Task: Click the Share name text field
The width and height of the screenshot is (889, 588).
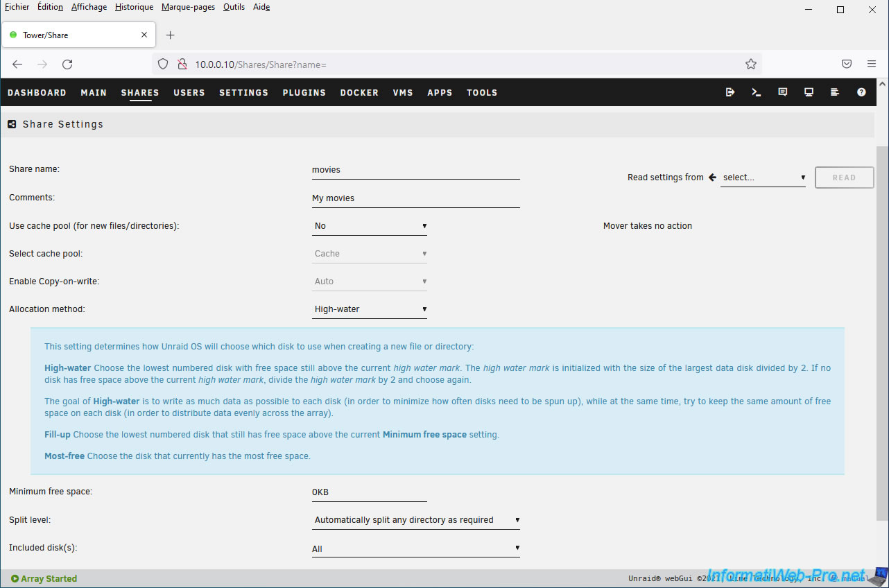Action: pyautogui.click(x=416, y=170)
